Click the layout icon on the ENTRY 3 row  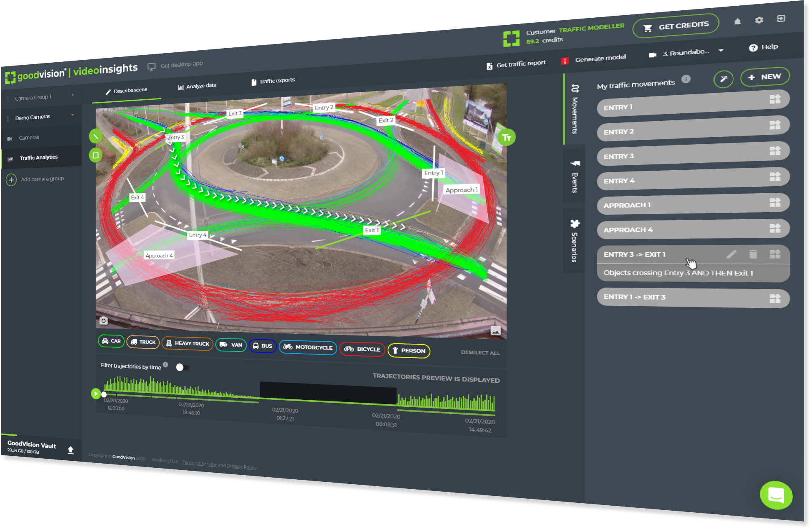coord(775,151)
